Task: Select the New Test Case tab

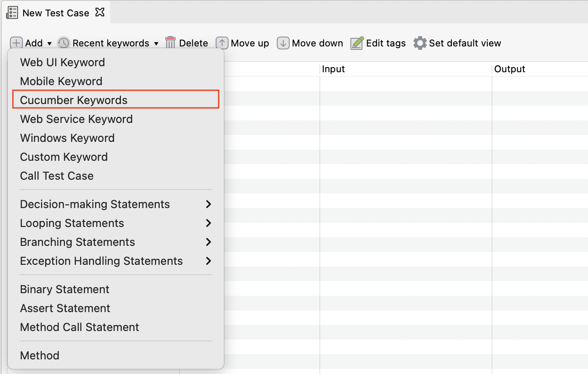Action: 56,12
